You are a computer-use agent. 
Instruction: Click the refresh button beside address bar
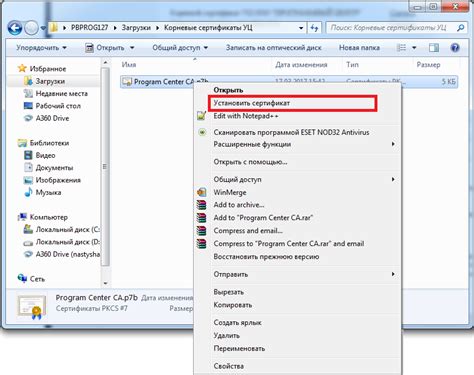point(314,28)
